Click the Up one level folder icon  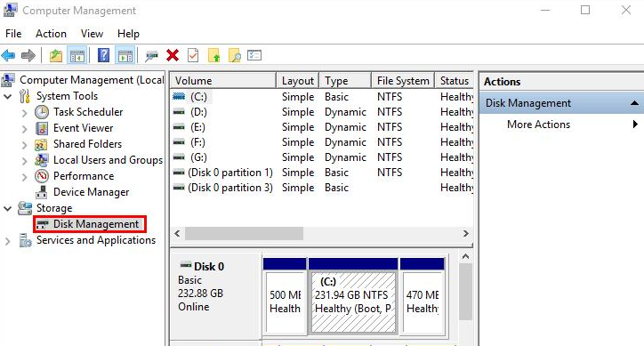pyautogui.click(x=56, y=55)
